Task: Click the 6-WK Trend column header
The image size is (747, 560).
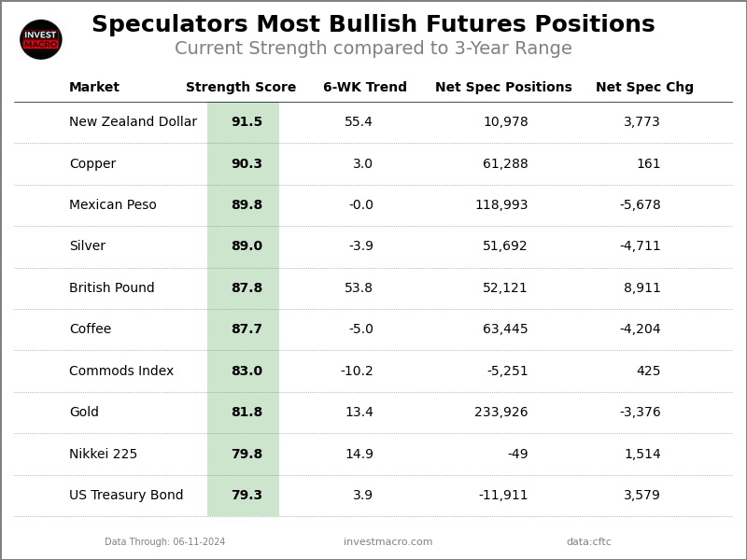Action: tap(365, 88)
